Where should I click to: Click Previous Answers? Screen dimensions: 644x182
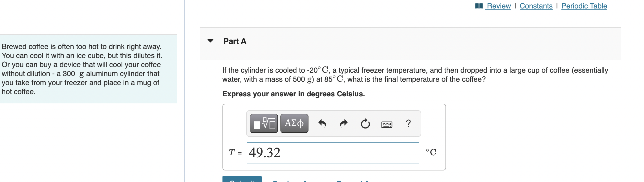point(300,181)
